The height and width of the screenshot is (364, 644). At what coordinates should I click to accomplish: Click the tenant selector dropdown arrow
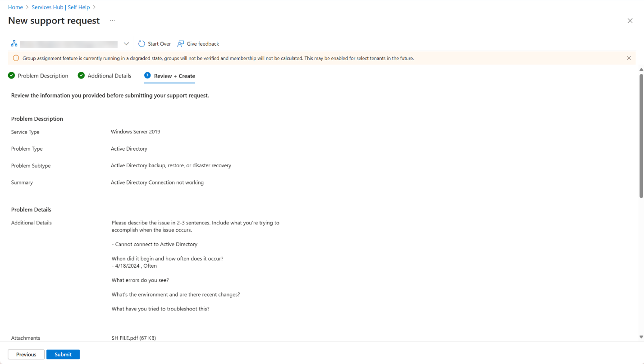[x=127, y=43]
